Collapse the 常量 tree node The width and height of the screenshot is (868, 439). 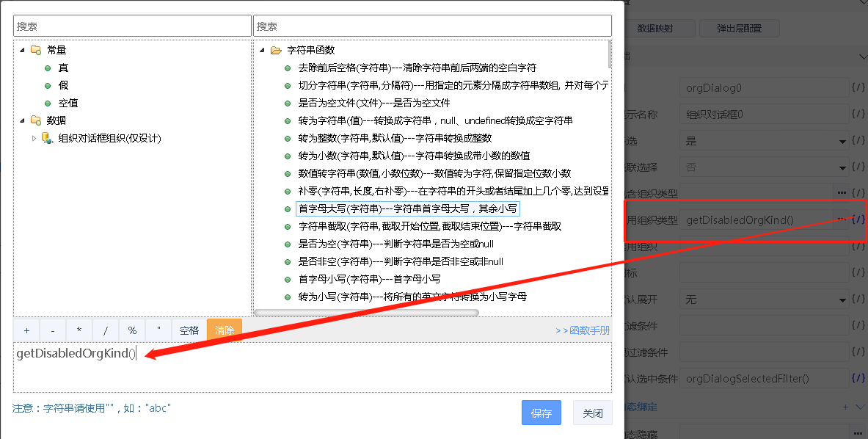point(22,50)
